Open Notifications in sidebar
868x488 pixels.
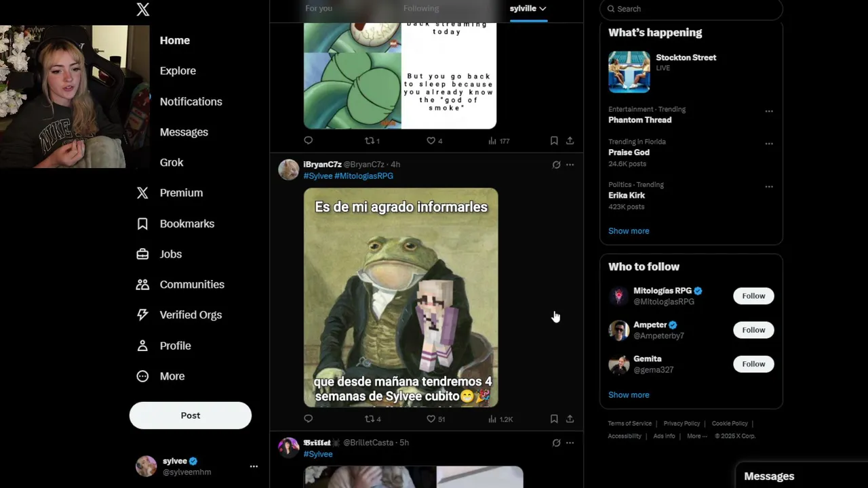[x=191, y=102]
